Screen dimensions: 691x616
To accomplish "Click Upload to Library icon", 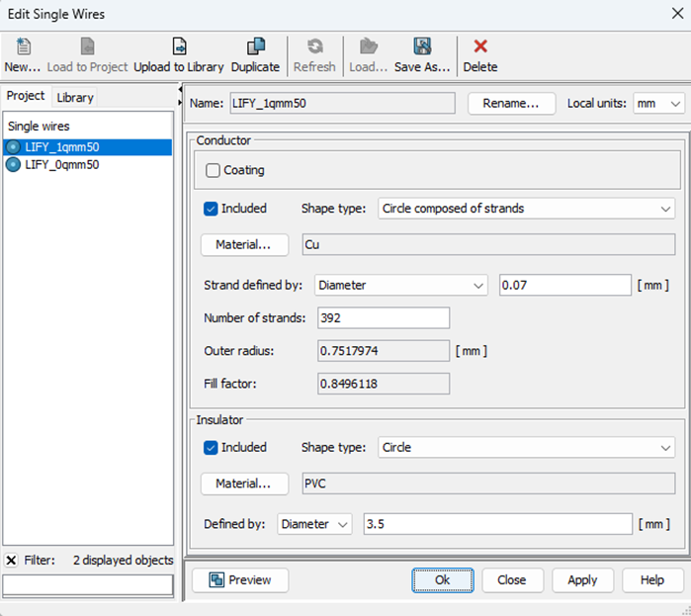I will (179, 46).
